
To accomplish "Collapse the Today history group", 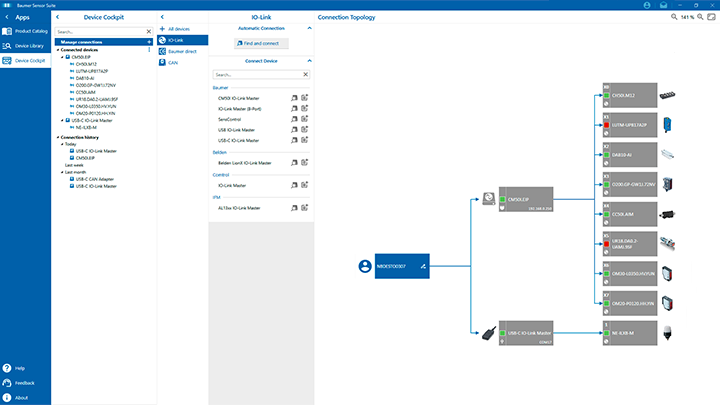I will [62, 144].
